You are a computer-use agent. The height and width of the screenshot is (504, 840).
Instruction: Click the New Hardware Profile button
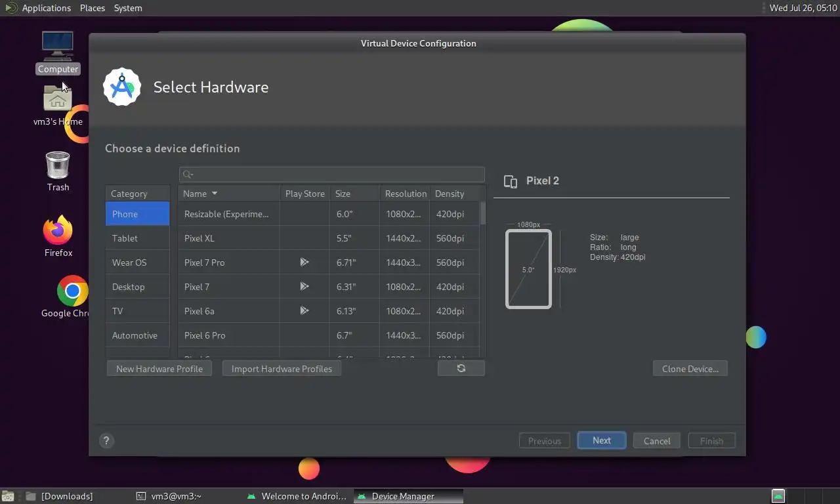(x=159, y=369)
